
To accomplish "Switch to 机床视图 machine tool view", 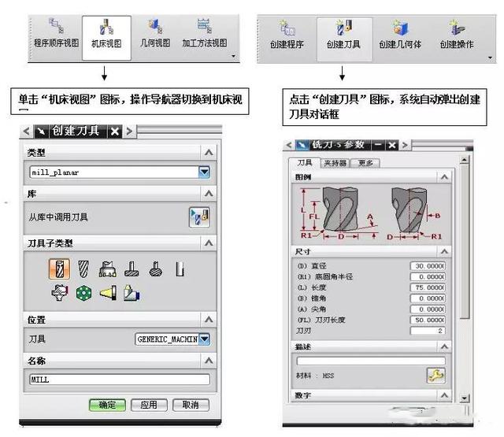I will click(107, 38).
